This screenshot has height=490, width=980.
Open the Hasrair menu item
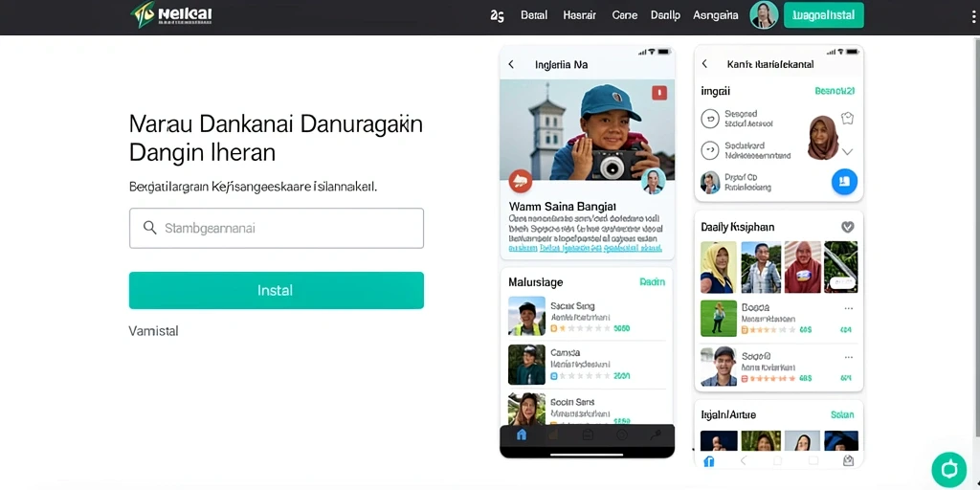(x=579, y=15)
